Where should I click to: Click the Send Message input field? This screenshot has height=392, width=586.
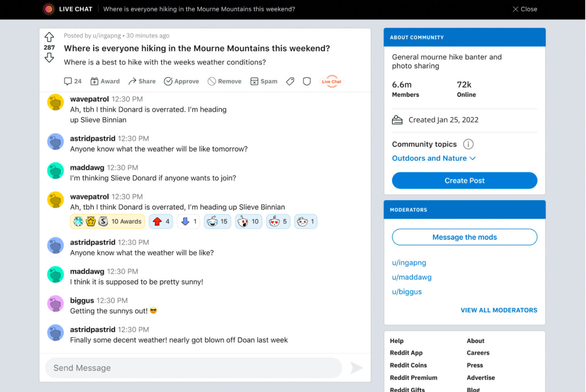click(193, 368)
